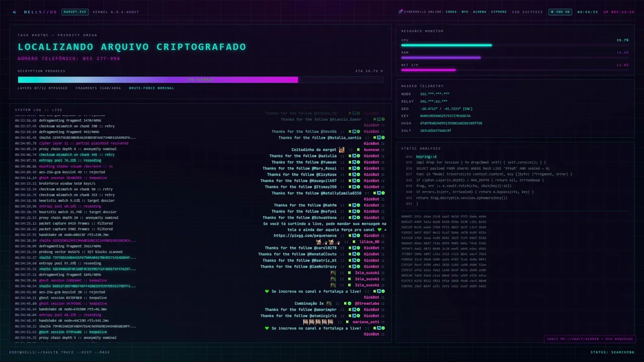The image size is (644, 362).
Task: Click the buenosn username in chat
Action: pos(372,150)
